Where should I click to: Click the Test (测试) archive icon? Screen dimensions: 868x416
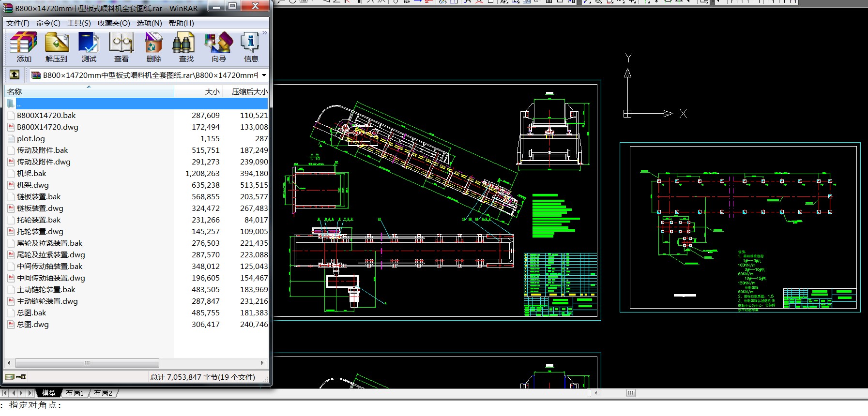89,47
